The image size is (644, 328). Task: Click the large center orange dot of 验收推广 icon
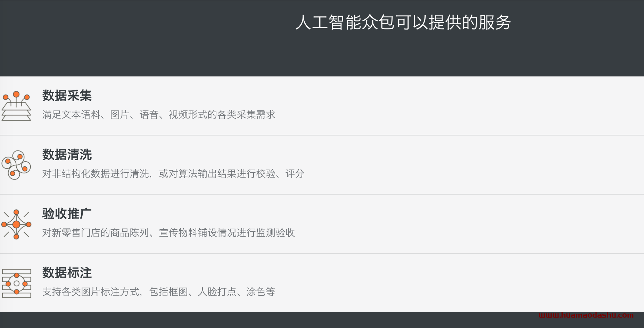(x=16, y=224)
